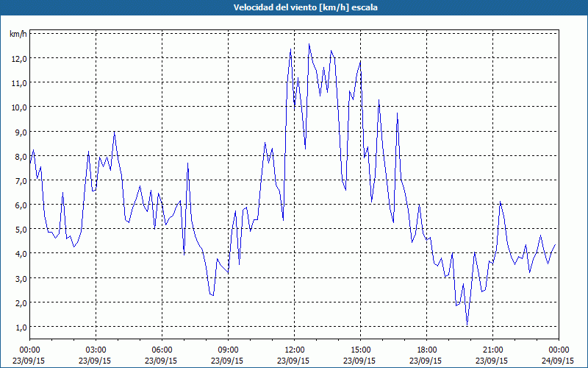Select the 24/09/15 date label
Viewport: 588px width, 368px height.
tap(558, 361)
